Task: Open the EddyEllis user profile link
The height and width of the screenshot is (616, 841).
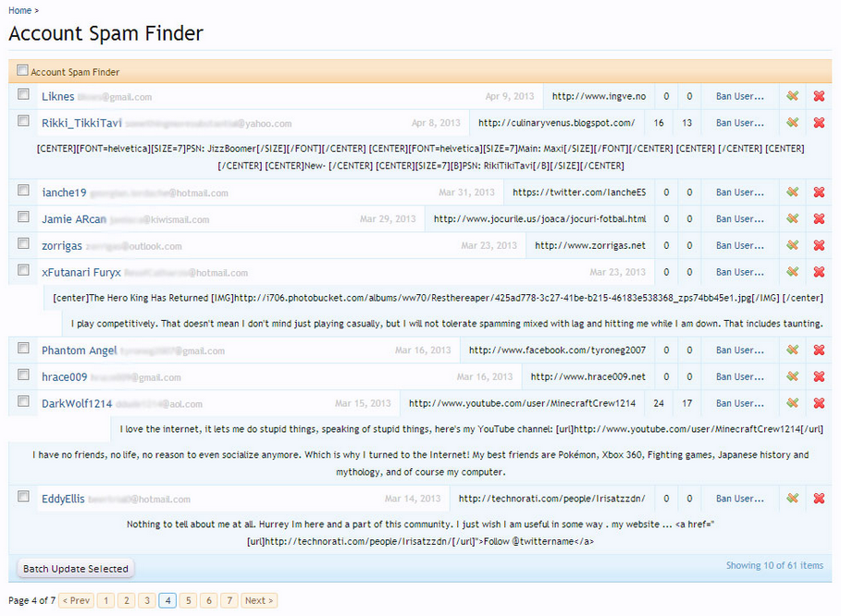Action: pos(63,499)
